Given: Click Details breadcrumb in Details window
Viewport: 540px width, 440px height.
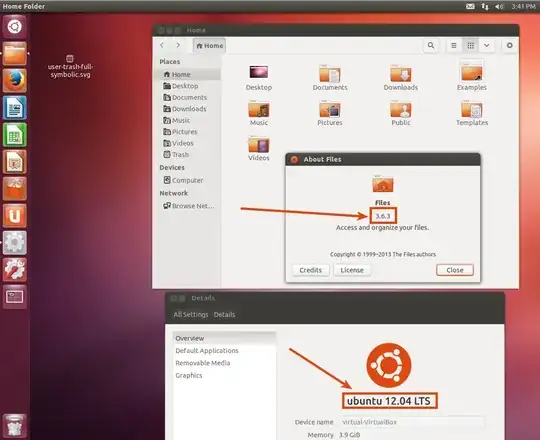Looking at the screenshot, I should coord(224,314).
